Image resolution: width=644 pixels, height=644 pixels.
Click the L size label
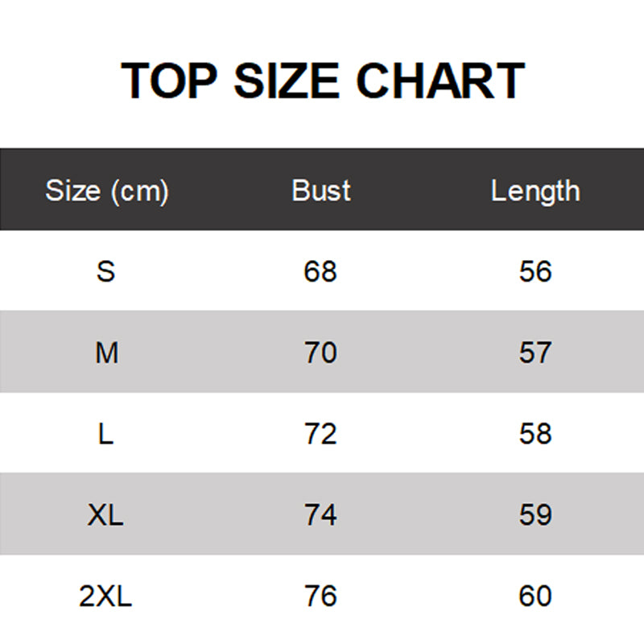pyautogui.click(x=106, y=434)
